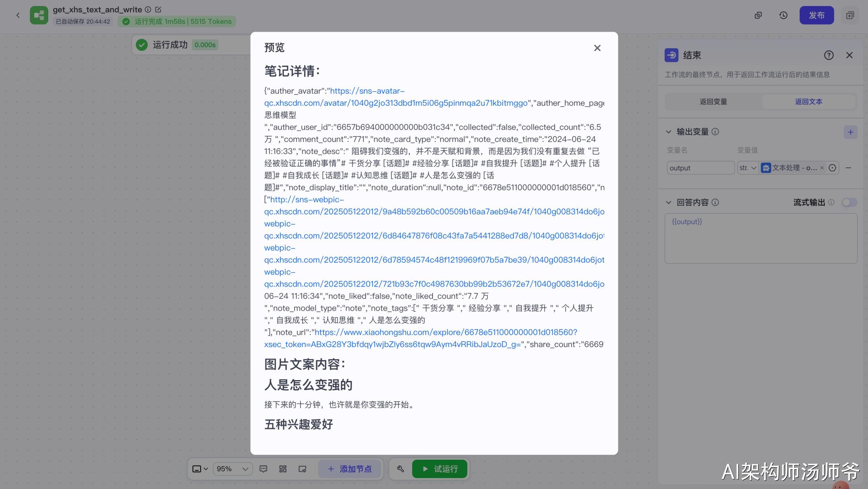Remove the output variable row

pos(848,168)
